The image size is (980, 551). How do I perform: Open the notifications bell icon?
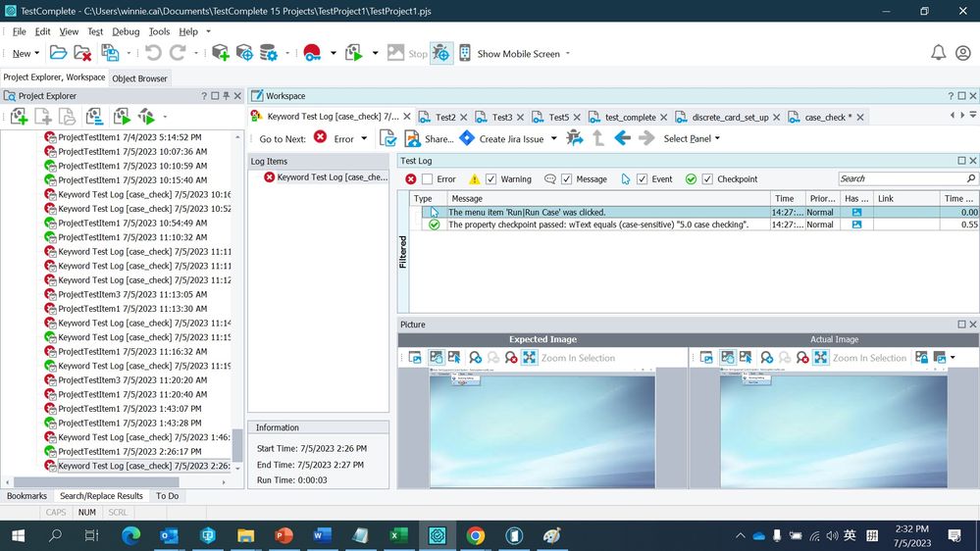click(938, 53)
